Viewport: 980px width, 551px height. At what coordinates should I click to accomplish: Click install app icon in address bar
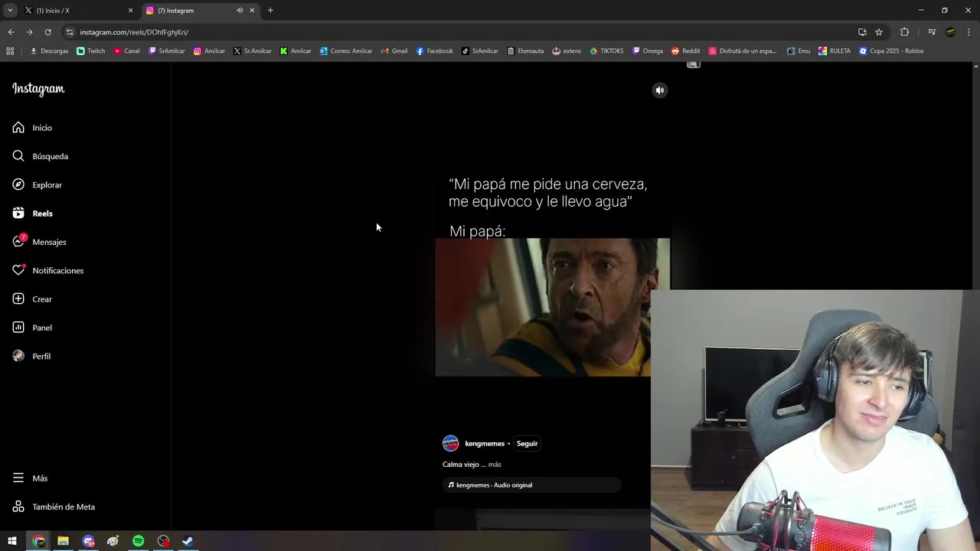[x=862, y=32]
